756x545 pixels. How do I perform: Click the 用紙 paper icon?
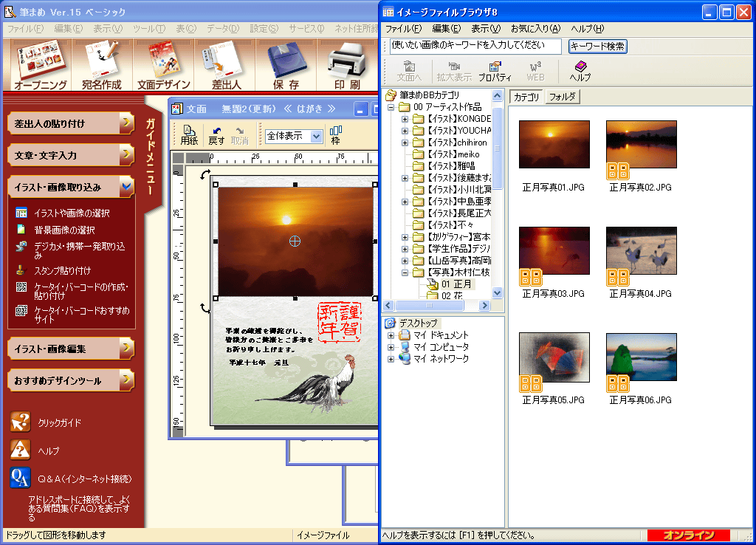tap(189, 135)
